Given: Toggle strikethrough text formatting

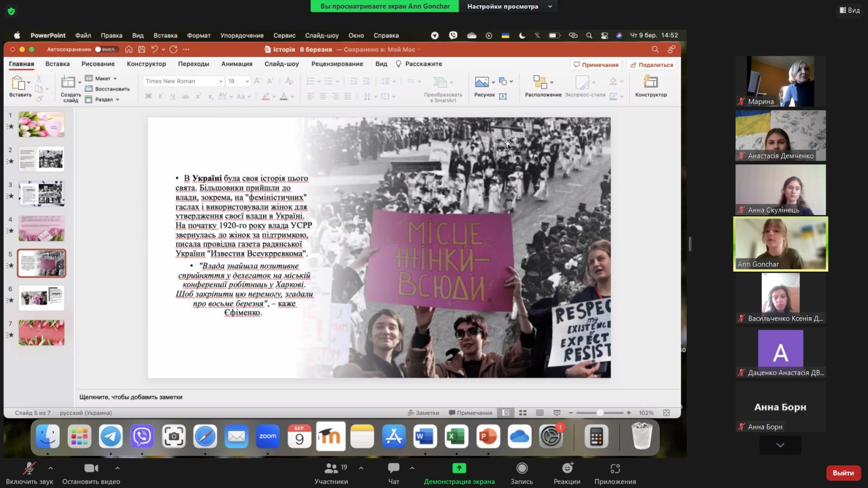Looking at the screenshot, I should (x=186, y=97).
